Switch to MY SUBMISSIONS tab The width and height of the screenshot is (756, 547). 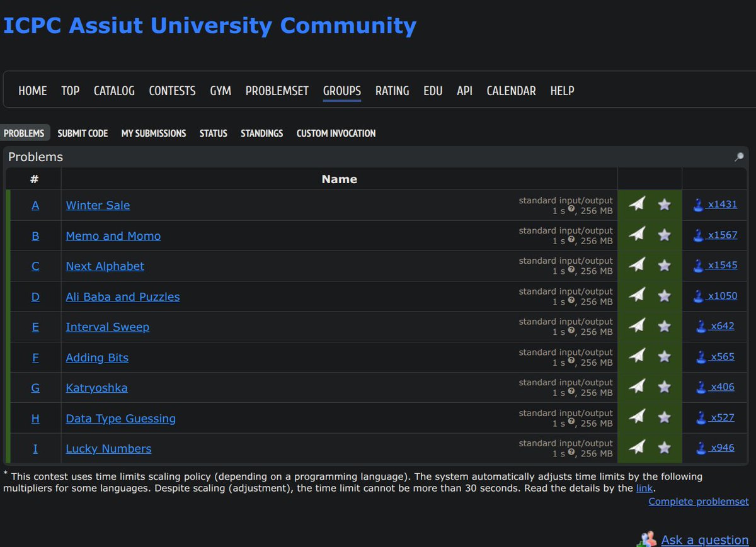tap(154, 133)
